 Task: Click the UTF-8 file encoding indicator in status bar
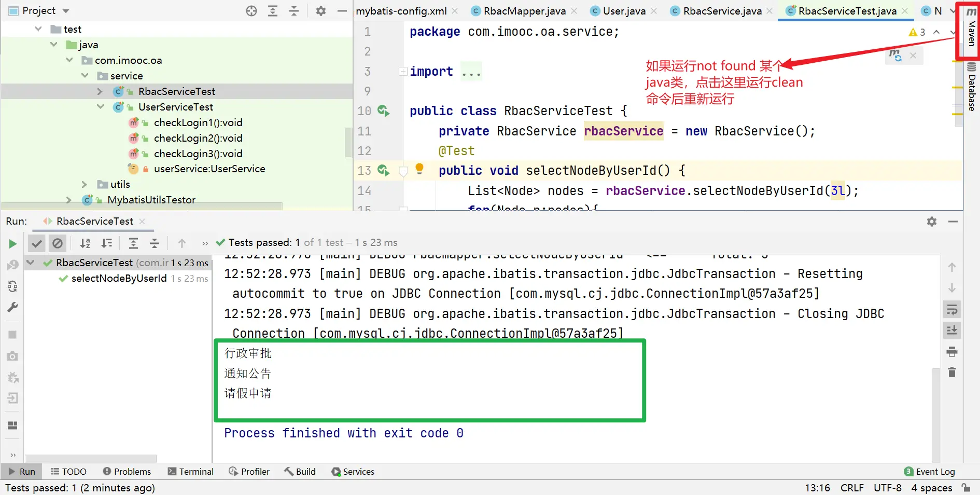coord(887,488)
